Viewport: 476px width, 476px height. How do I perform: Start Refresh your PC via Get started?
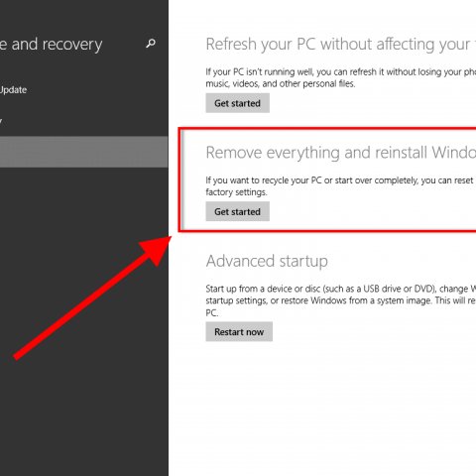click(237, 103)
